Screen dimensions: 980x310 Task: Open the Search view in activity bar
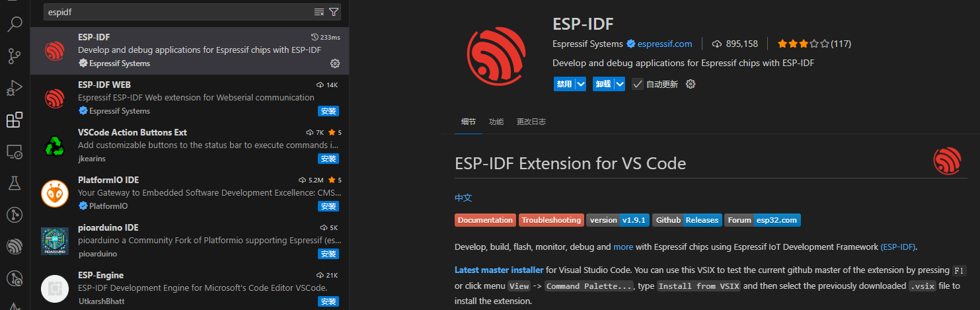point(15,25)
